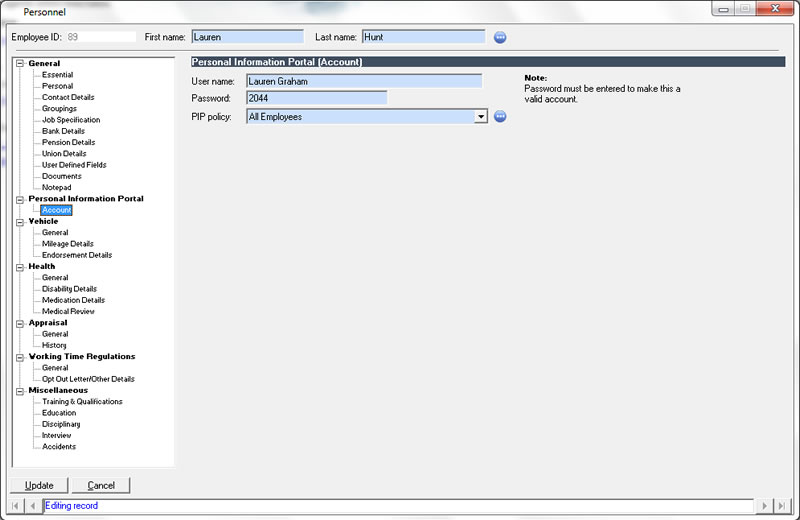
Task: Select Medication Details under Health
Action: 73,300
